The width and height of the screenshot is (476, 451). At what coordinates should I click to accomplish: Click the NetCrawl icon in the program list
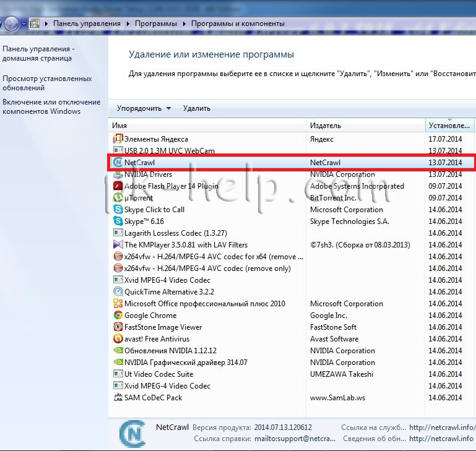pyautogui.click(x=118, y=163)
